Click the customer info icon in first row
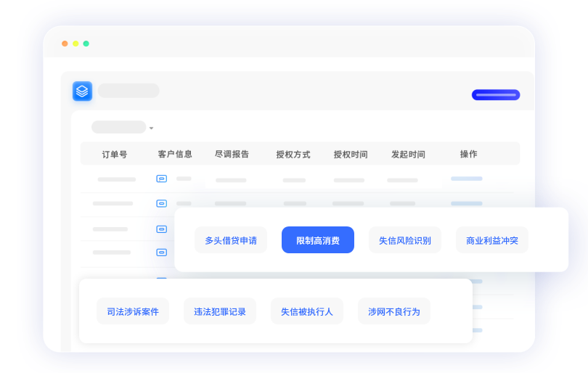This screenshot has height=373, width=588. pyautogui.click(x=161, y=179)
